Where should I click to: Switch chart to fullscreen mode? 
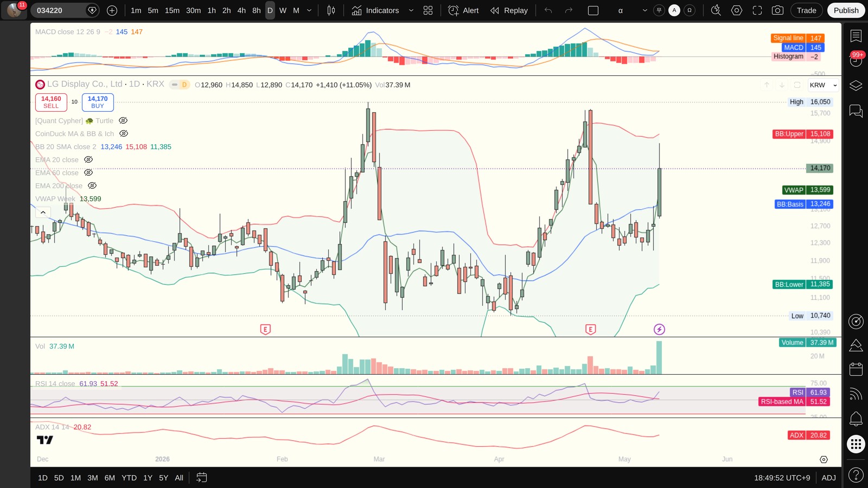pyautogui.click(x=757, y=10)
